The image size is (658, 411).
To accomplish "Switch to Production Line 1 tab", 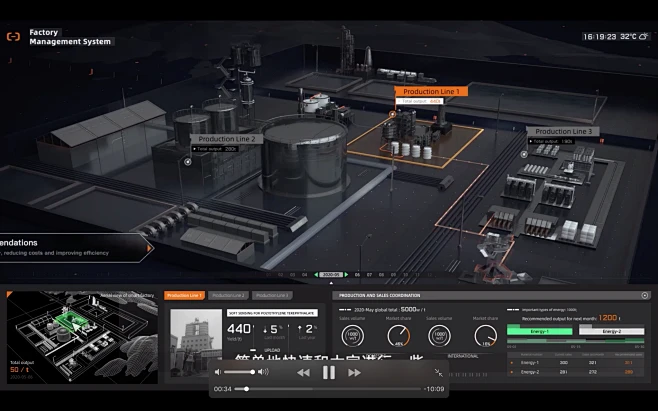I will (x=184, y=295).
